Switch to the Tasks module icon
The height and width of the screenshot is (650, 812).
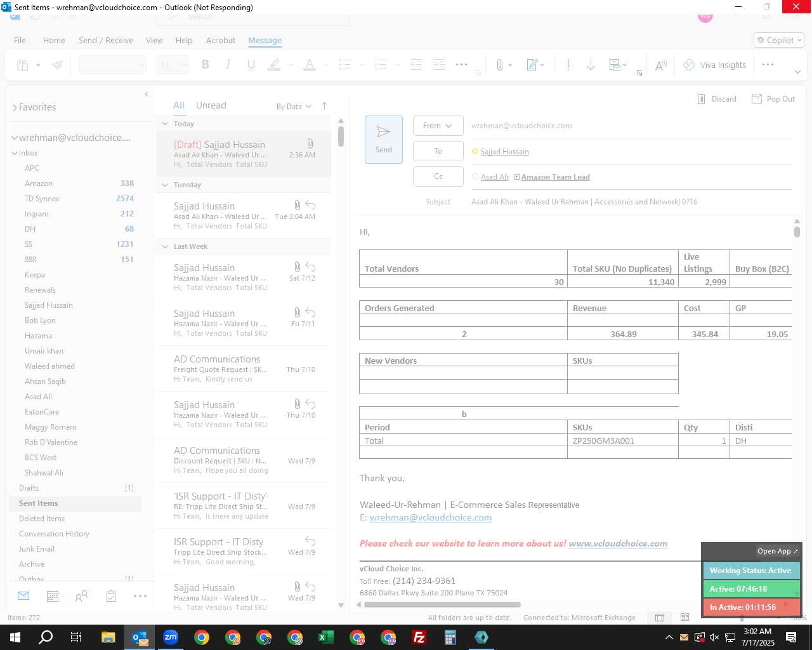point(111,596)
